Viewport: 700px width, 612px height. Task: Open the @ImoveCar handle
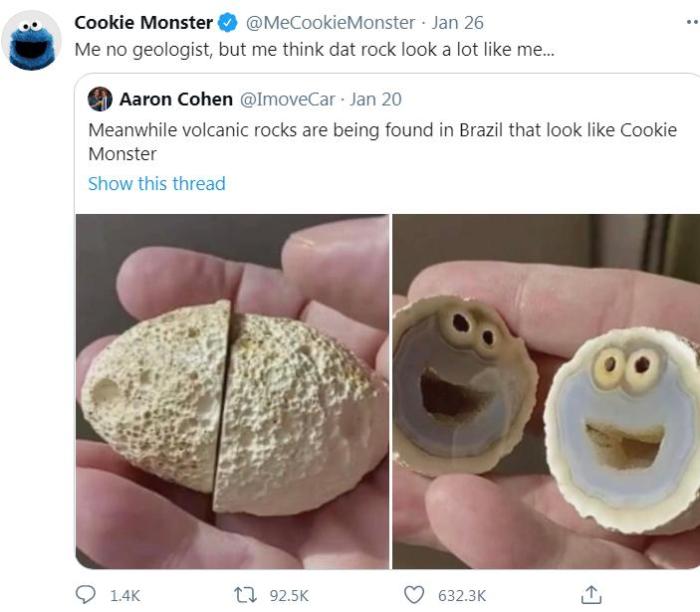coord(288,99)
